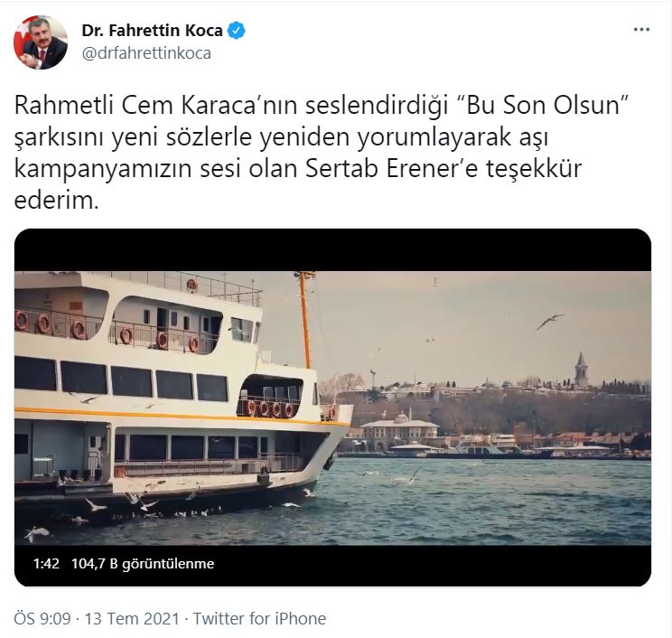The image size is (672, 638).
Task: Click the flying seagull in the video sky
Action: click(549, 321)
